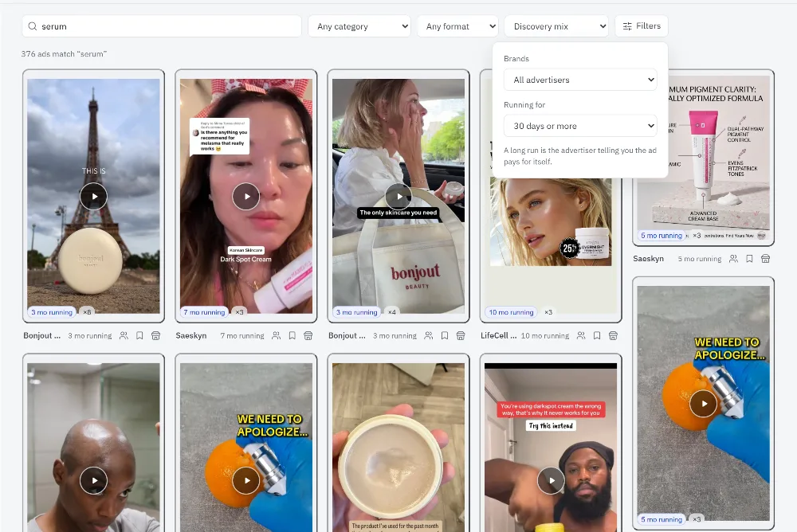Open store icon on Bonjout tote bag card
This screenshot has width=797, height=532.
click(x=461, y=335)
